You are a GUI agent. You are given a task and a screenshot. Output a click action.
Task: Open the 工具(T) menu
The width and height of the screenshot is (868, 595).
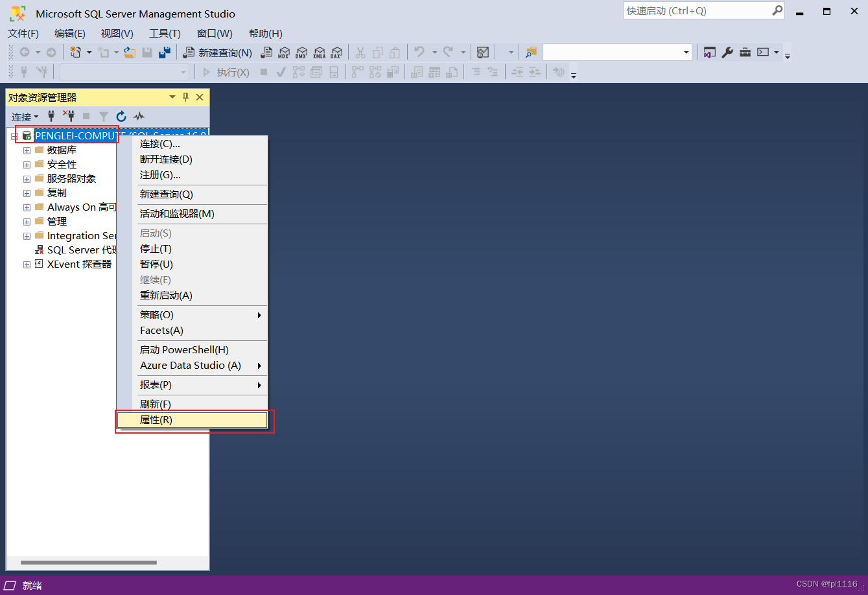(x=164, y=33)
